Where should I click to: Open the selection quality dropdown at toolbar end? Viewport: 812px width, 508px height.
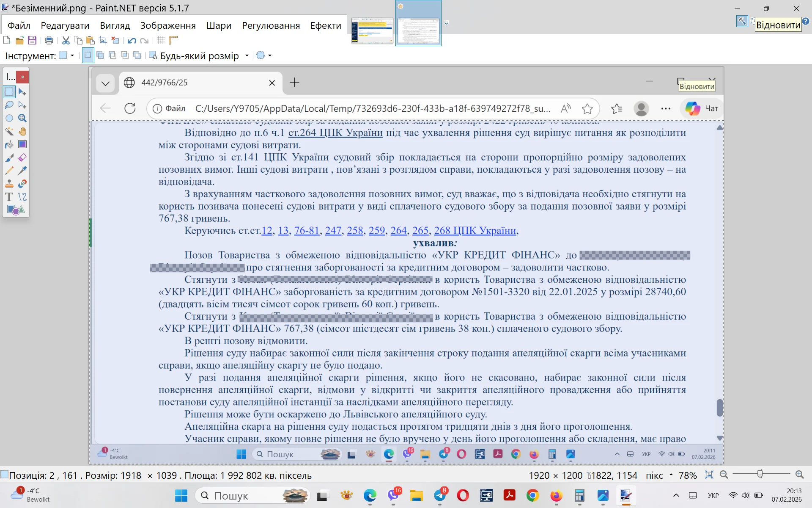pyautogui.click(x=263, y=55)
